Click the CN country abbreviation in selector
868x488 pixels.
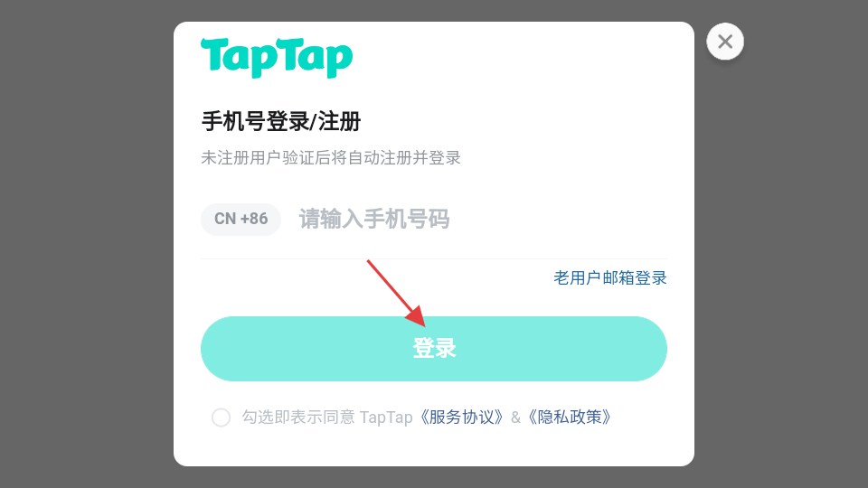pyautogui.click(x=225, y=219)
